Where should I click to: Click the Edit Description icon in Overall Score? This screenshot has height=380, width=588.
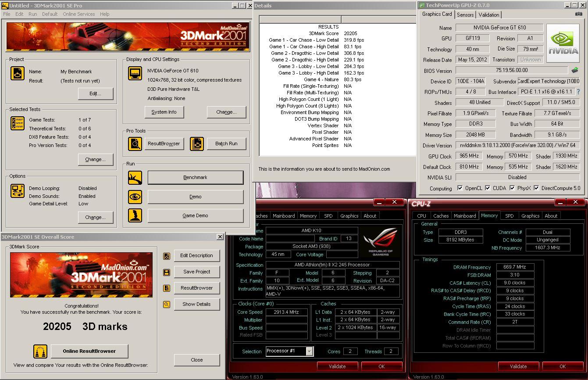coord(167,256)
